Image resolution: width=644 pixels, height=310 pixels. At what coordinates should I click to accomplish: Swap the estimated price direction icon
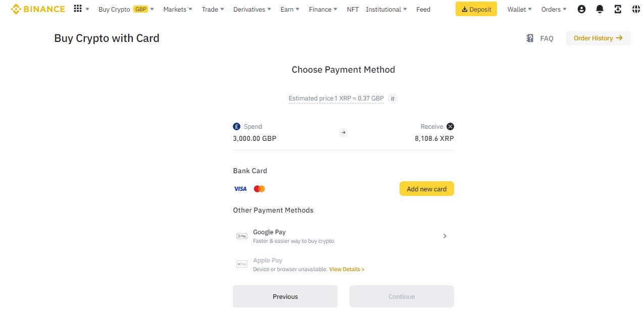392,98
